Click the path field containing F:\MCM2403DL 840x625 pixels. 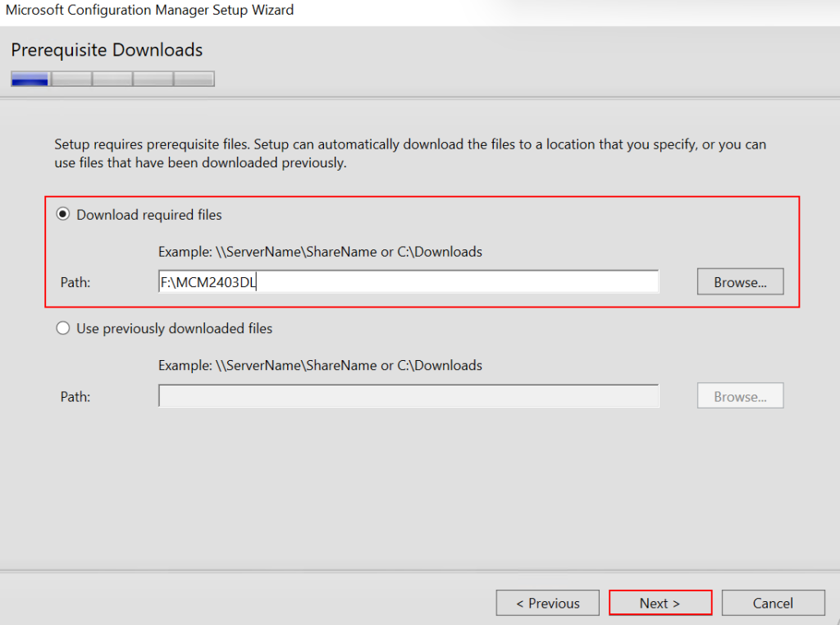coord(408,282)
